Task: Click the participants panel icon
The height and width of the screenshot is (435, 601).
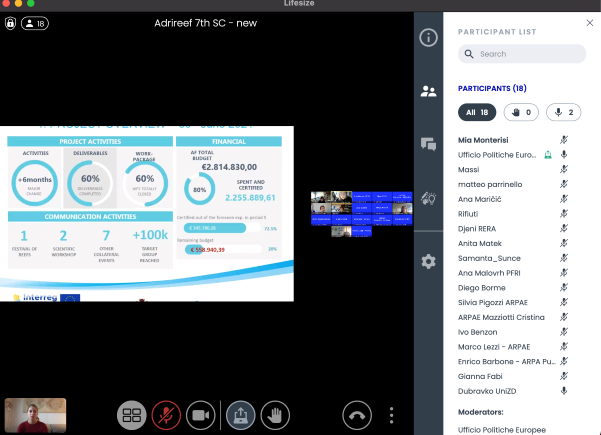Action: 429,91
